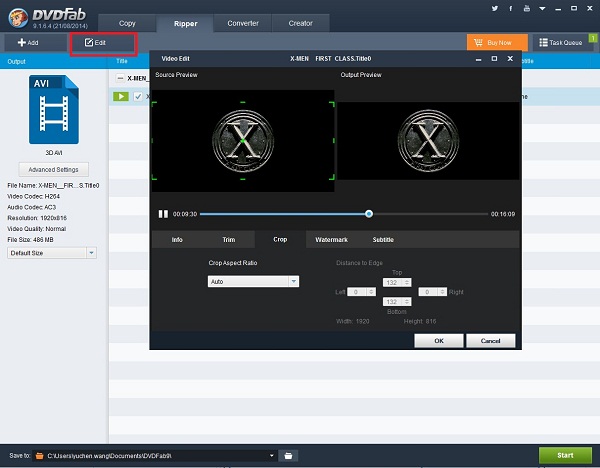Viewport: 600px width, 468px height.
Task: Open the Info tab
Action: (177, 240)
